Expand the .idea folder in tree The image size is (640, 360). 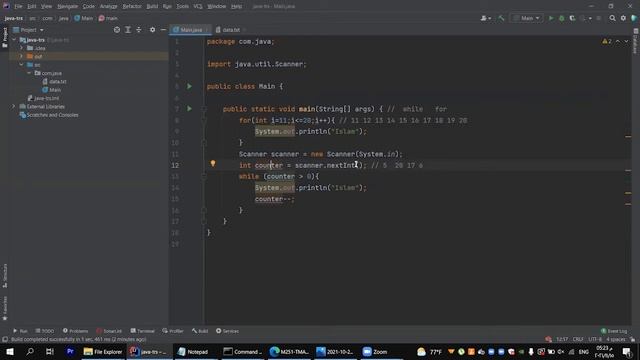pyautogui.click(x=22, y=48)
